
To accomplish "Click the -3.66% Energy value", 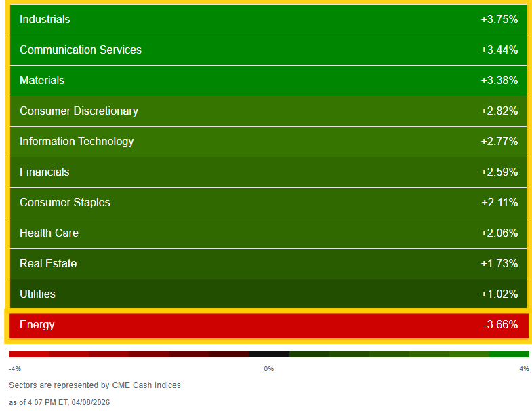I will tap(500, 325).
